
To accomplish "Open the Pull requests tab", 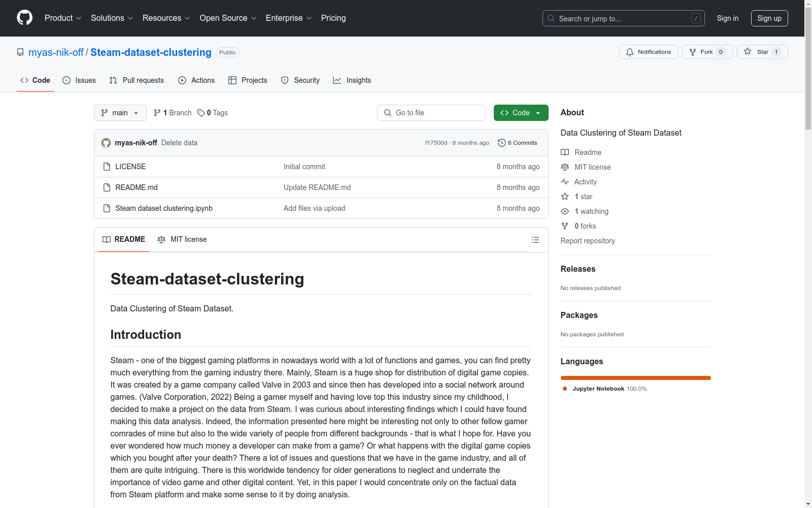I will [x=137, y=80].
